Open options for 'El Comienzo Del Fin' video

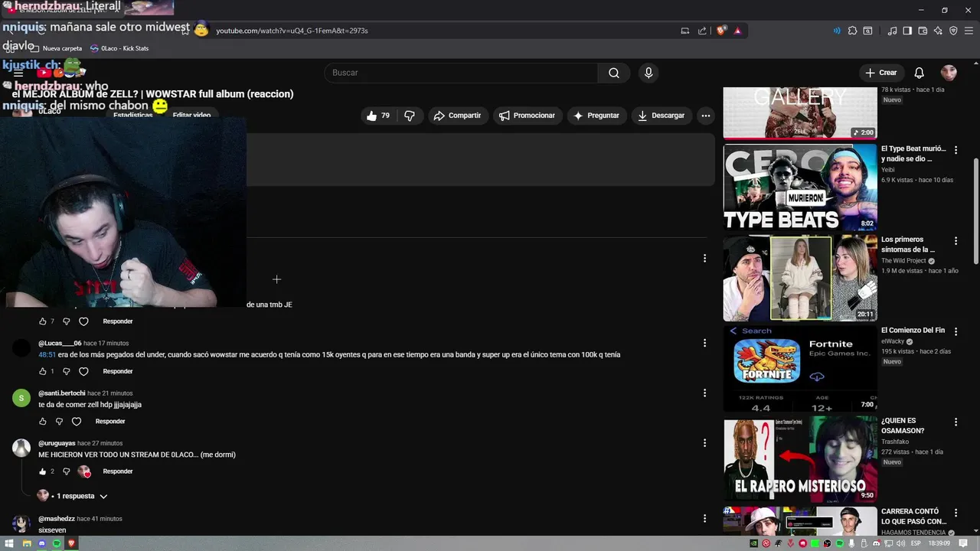(955, 331)
